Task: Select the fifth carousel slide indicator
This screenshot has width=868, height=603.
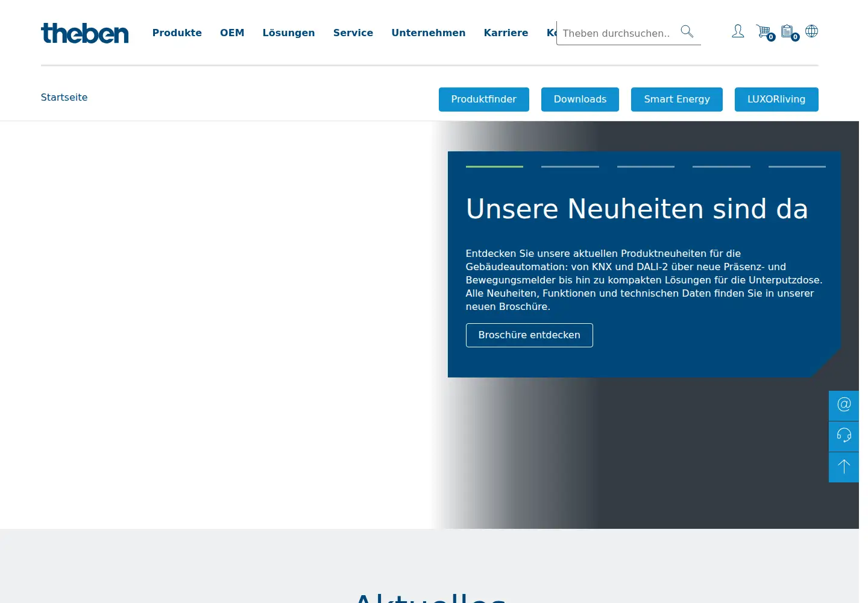Action: click(x=797, y=166)
